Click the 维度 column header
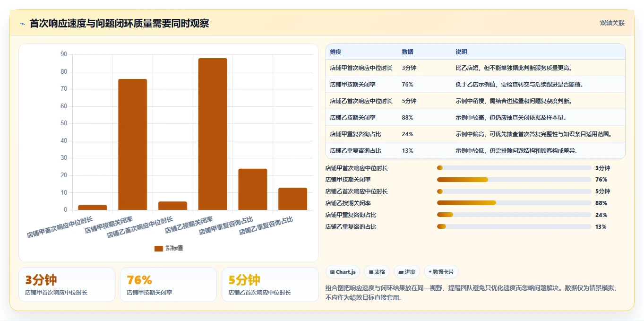644x321 pixels. (335, 52)
